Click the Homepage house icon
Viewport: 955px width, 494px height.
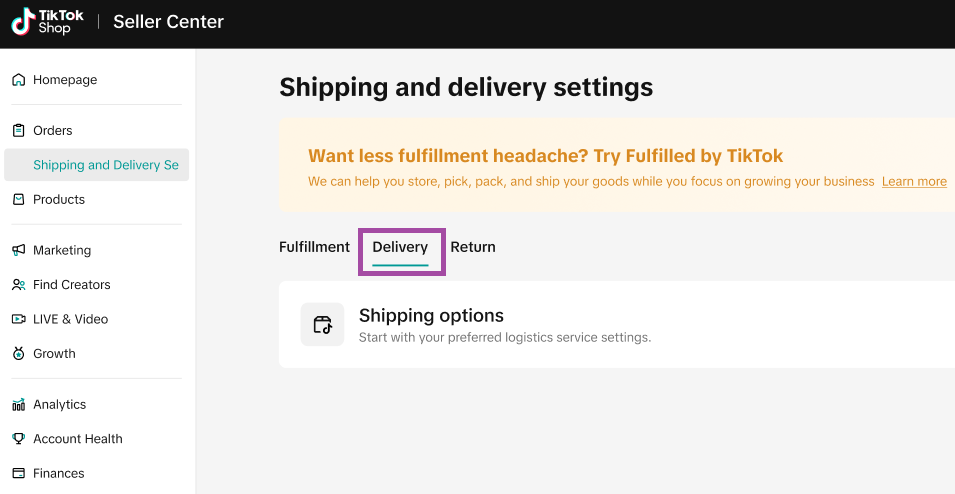point(18,80)
